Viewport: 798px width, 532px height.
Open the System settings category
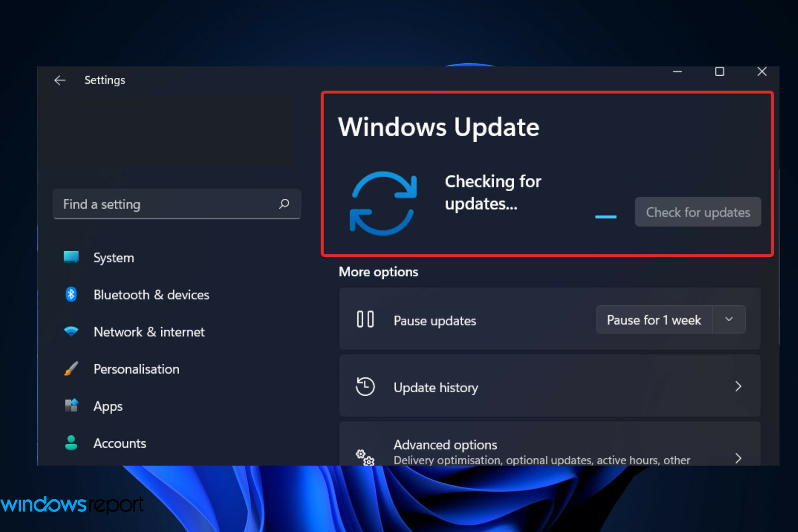[113, 258]
